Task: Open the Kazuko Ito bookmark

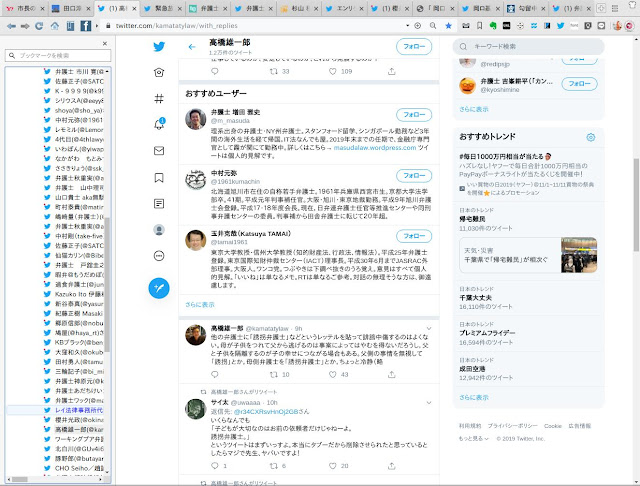Action: tap(75, 294)
